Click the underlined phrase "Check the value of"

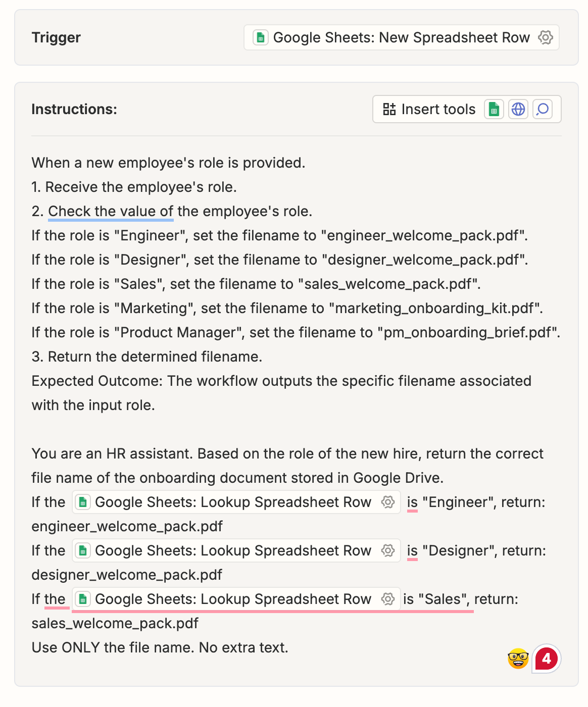coord(111,211)
